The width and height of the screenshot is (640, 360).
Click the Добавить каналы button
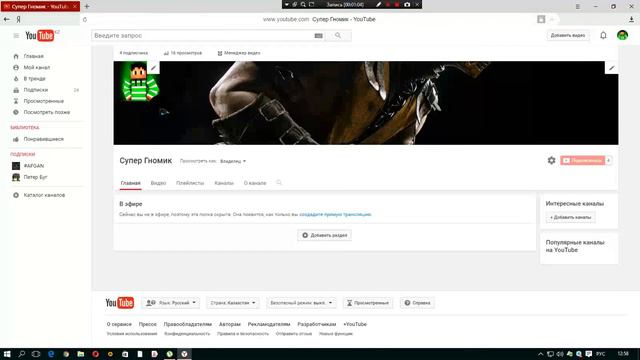point(570,217)
